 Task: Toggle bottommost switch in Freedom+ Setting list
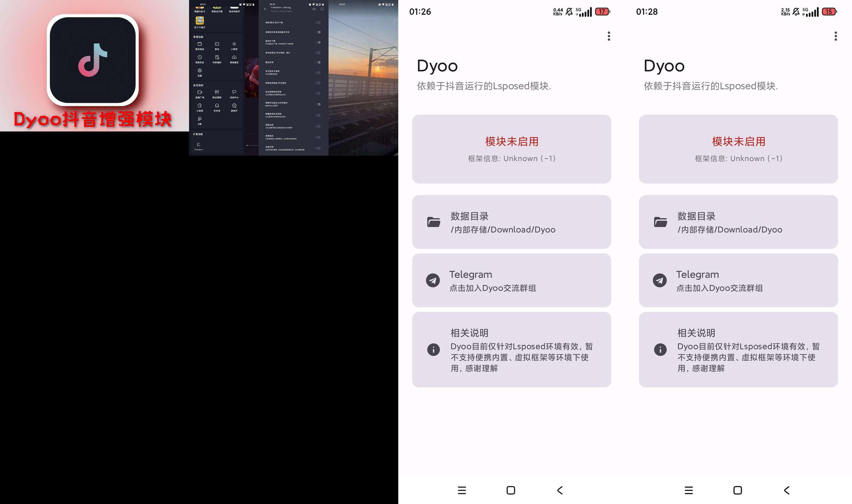click(x=318, y=148)
